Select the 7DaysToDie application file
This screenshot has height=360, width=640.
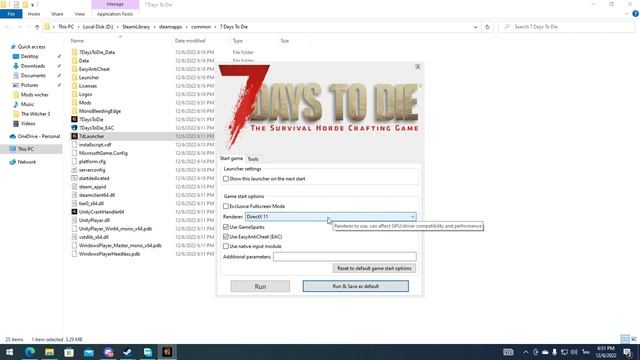[x=91, y=120]
